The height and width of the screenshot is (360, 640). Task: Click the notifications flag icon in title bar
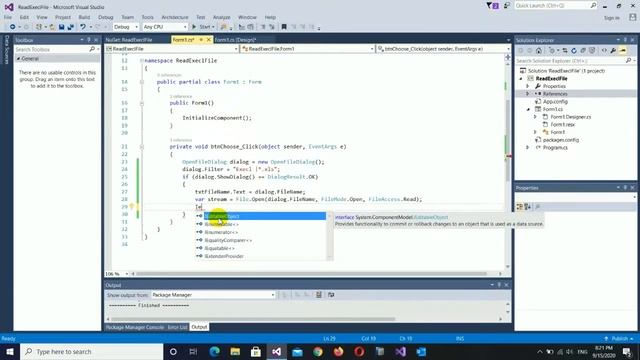(x=492, y=6)
